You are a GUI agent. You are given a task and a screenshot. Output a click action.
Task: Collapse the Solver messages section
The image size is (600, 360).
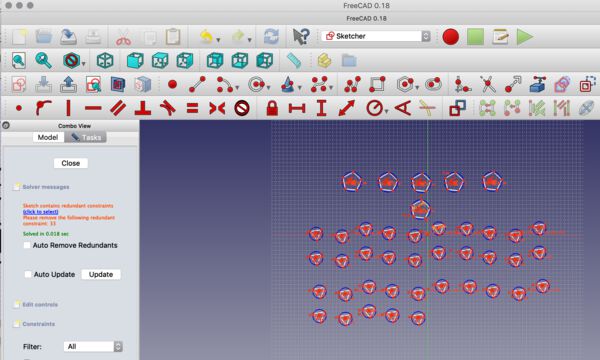pos(16,187)
